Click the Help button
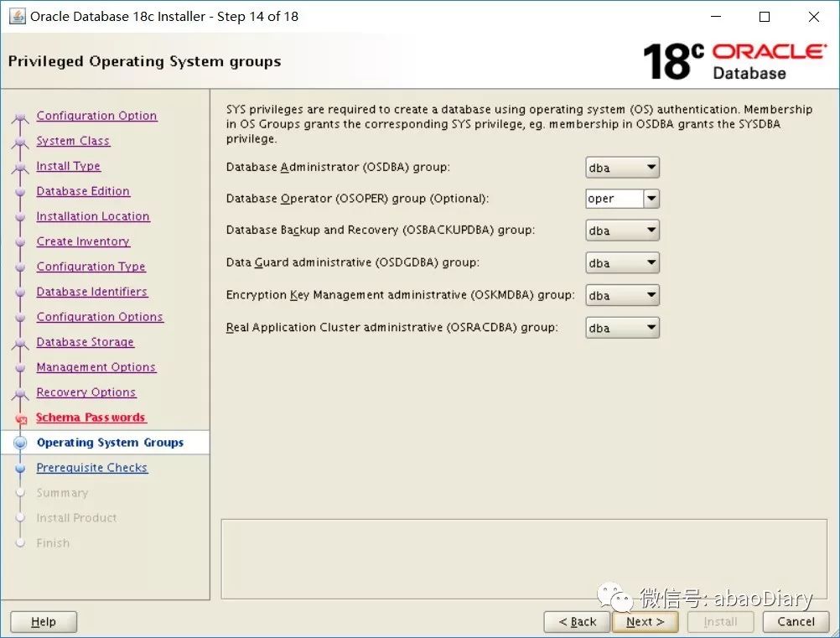Screen dimensions: 840x638 (x=44, y=622)
